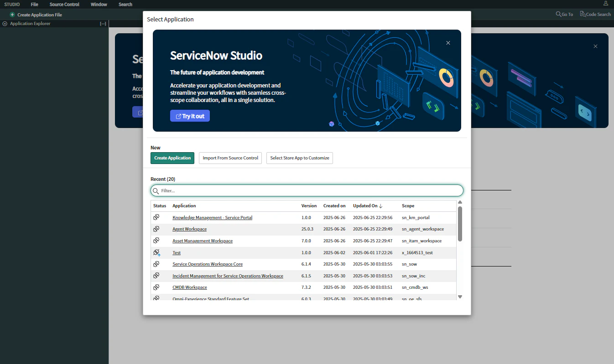Open Code Search

(595, 14)
